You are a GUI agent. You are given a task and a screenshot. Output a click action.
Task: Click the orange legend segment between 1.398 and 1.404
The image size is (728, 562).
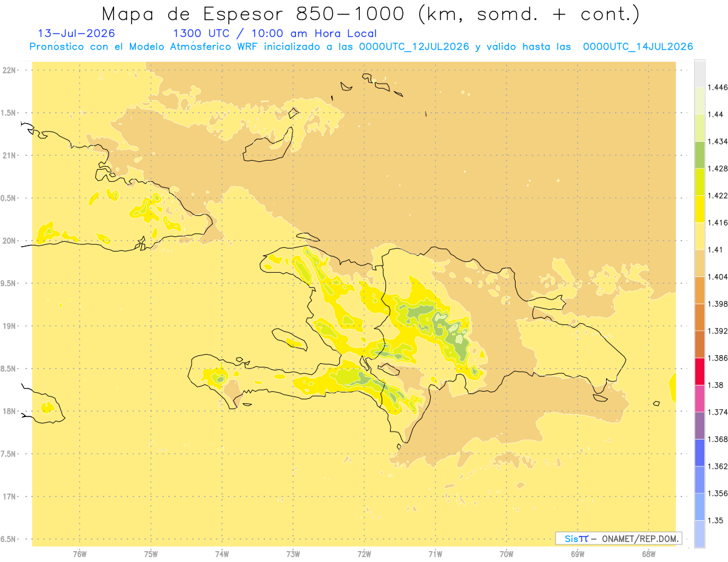click(x=699, y=290)
